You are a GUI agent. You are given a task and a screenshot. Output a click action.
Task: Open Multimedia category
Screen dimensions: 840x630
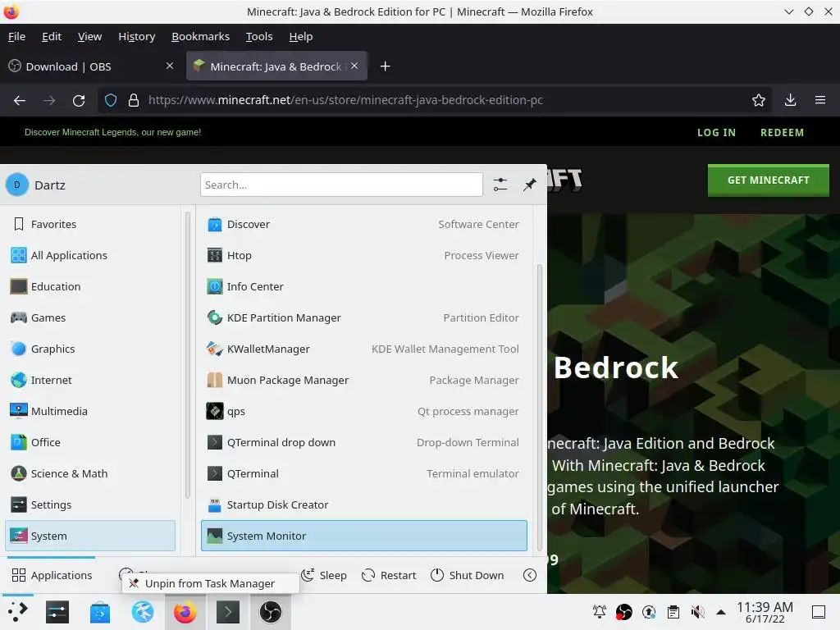90,412
